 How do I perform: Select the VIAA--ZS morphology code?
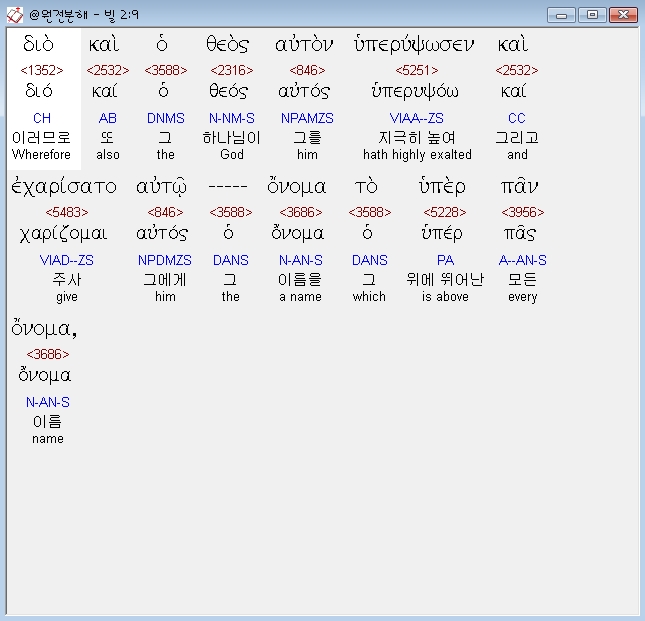pos(417,118)
